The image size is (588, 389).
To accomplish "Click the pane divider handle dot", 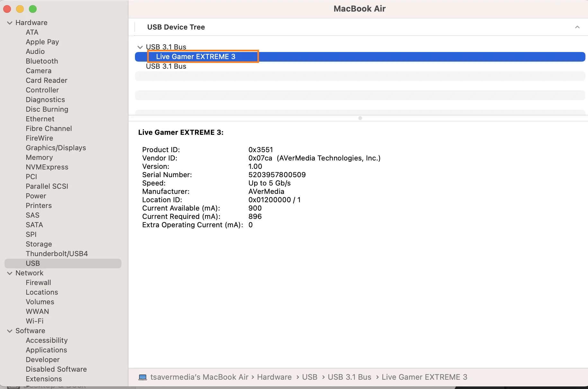I will [360, 118].
